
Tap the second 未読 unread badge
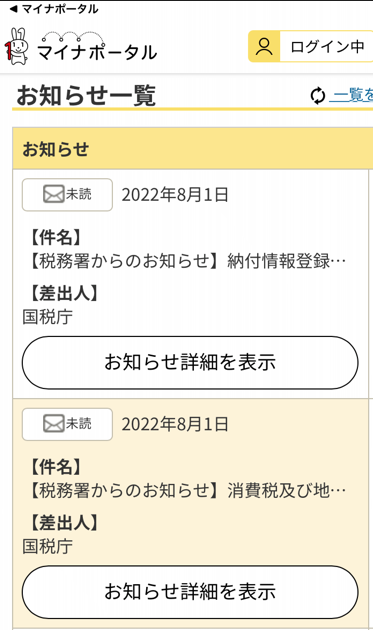pos(67,424)
